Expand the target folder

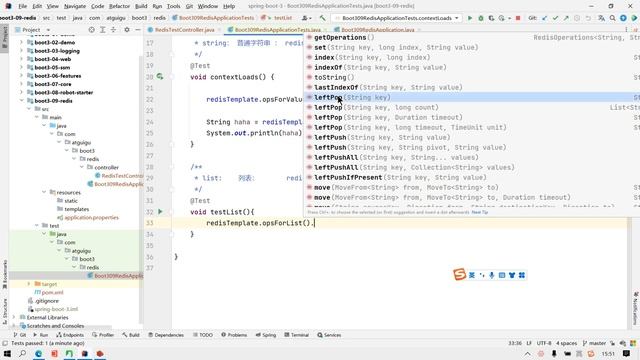[x=29, y=284]
